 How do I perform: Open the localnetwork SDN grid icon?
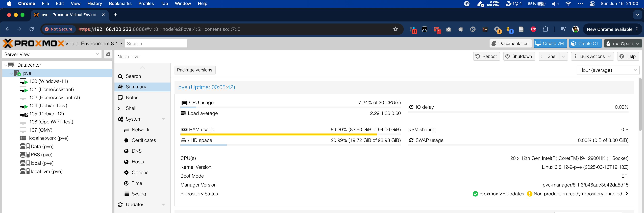pos(23,138)
